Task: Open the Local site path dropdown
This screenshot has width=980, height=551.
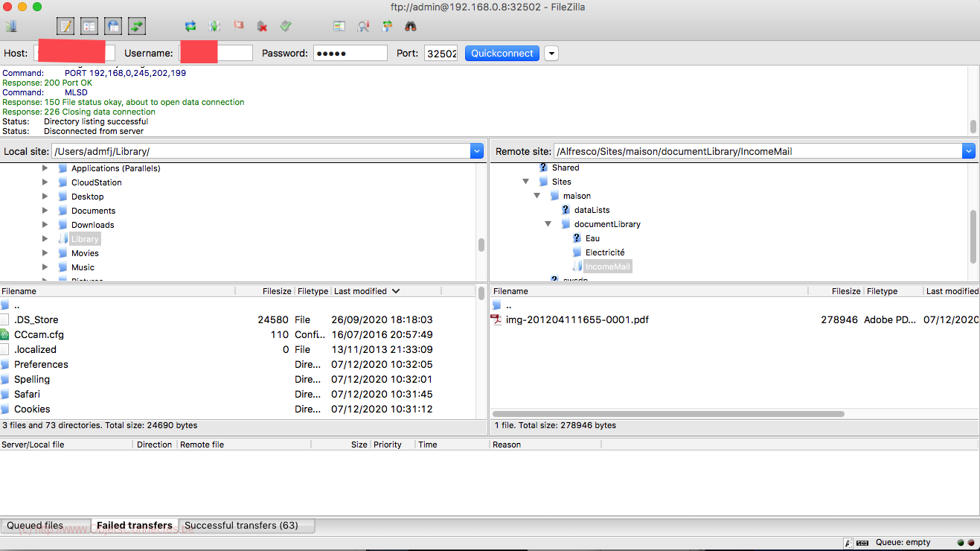Action: pos(477,151)
